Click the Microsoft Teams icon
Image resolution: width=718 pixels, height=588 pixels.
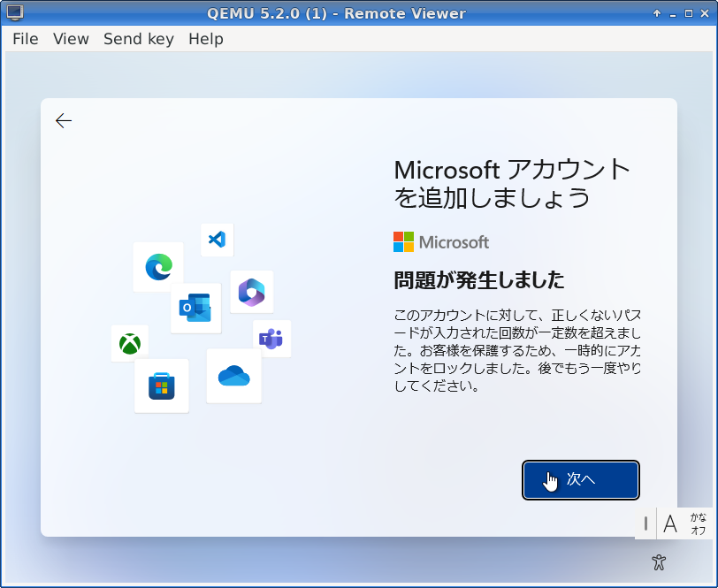tap(271, 338)
